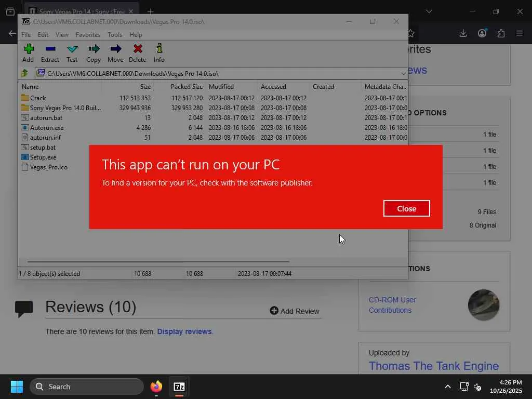This screenshot has height=399, width=532.
Task: Open Firefox downloads icon
Action: [463, 33]
